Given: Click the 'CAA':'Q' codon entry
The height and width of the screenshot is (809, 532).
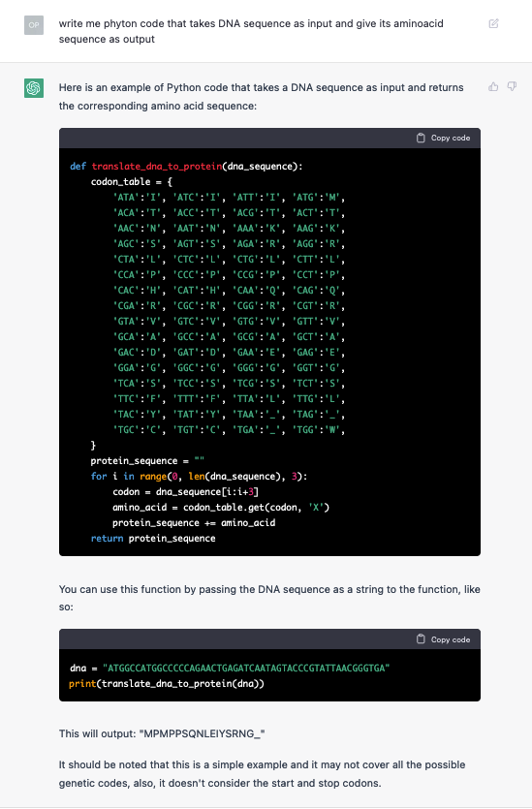Looking at the screenshot, I should click(x=257, y=290).
